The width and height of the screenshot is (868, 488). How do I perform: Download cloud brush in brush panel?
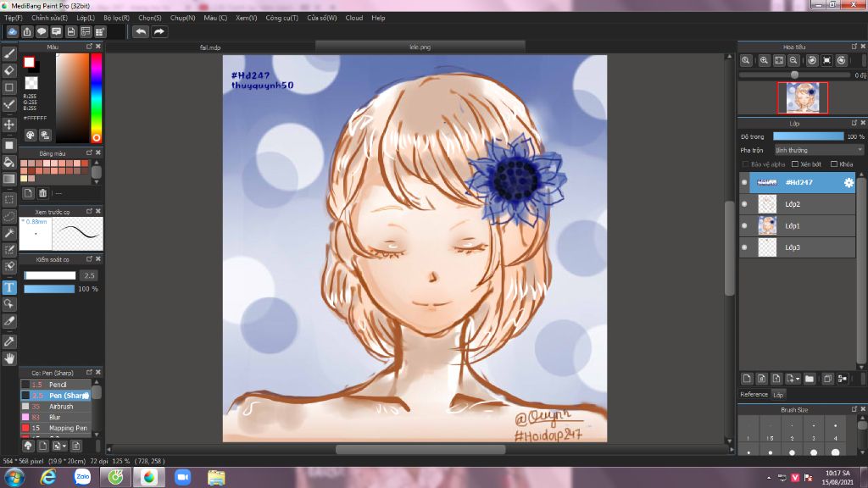pos(28,446)
